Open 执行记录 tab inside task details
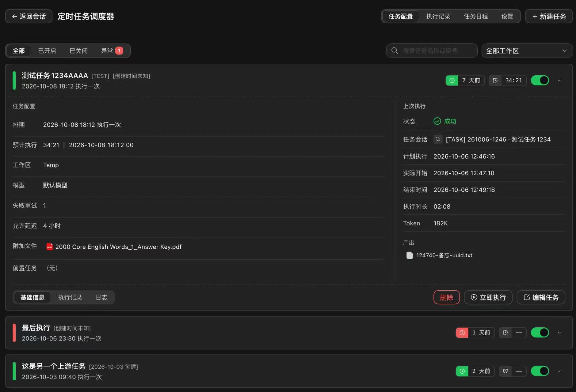This screenshot has height=392, width=576. pos(70,297)
